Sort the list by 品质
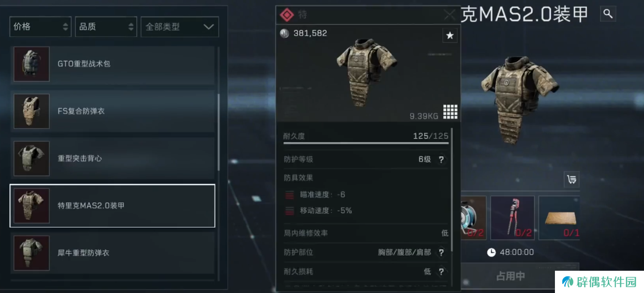 click(106, 27)
